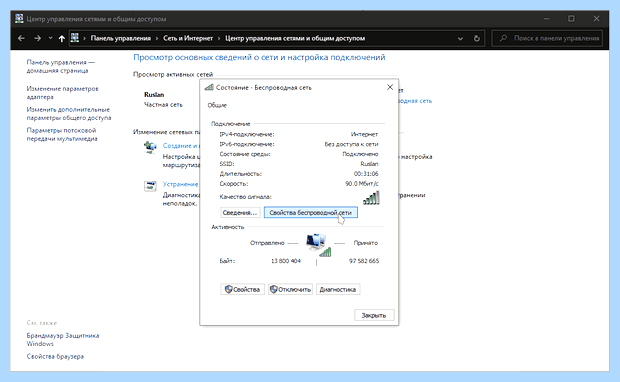Click the speed value '90.0 Мбит/с'
Screen dimensions: 620x382
(x=361, y=183)
